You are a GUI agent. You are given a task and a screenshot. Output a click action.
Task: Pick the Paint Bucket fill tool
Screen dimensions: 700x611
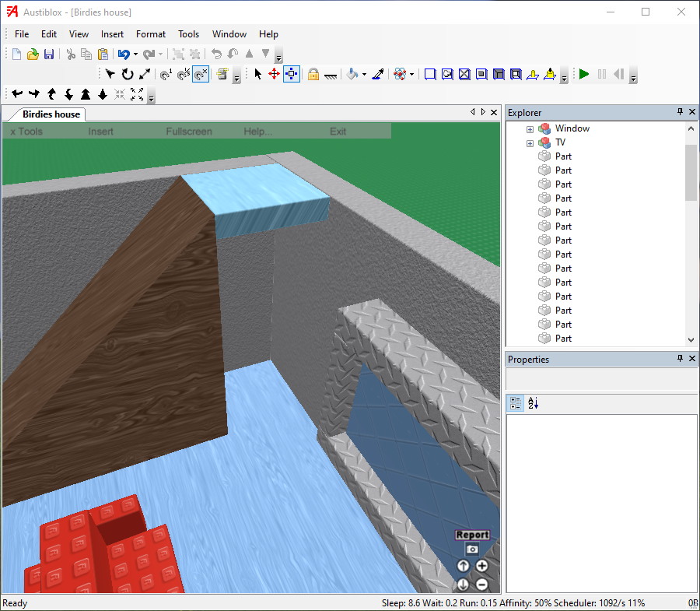[352, 74]
